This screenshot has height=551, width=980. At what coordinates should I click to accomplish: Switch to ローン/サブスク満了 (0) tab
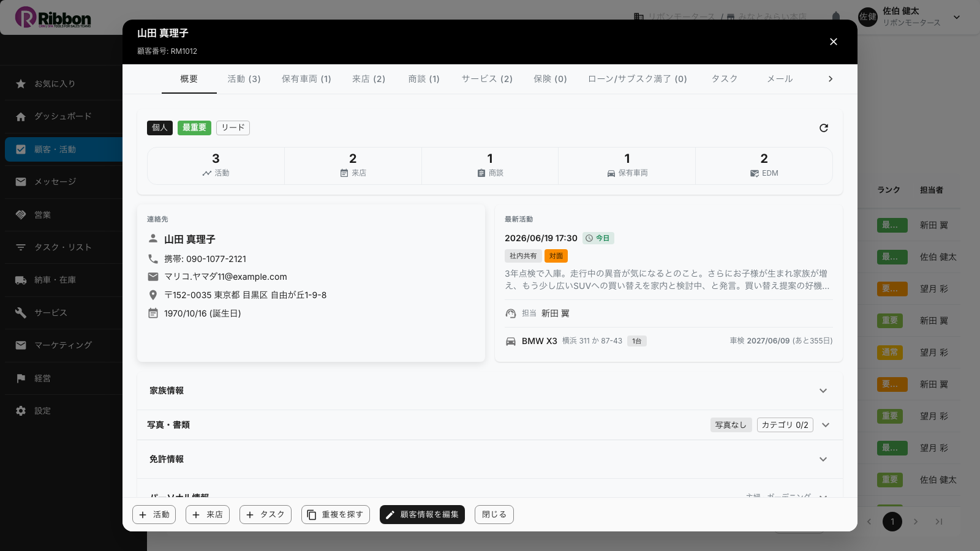coord(638,79)
